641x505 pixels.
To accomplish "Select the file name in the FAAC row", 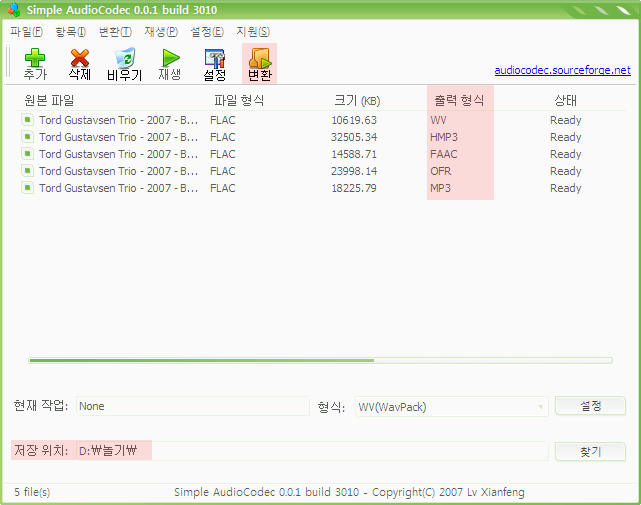I will (x=119, y=154).
